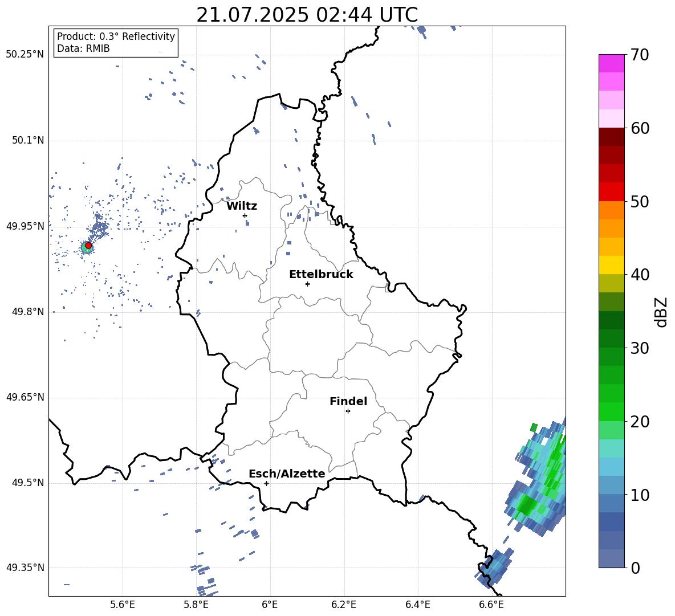This screenshot has height=616, width=675.
Task: Click the yellow 40 dBZ colorbar band
Action: (611, 264)
